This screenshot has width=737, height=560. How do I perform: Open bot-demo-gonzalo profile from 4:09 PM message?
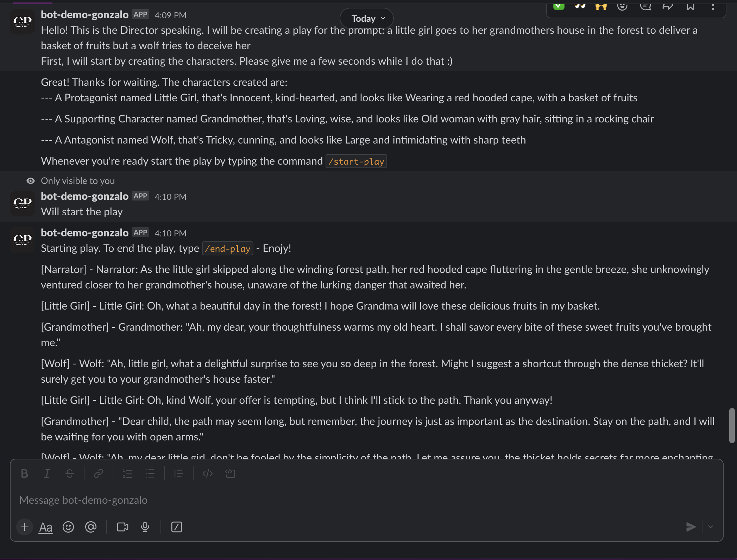[x=84, y=15]
